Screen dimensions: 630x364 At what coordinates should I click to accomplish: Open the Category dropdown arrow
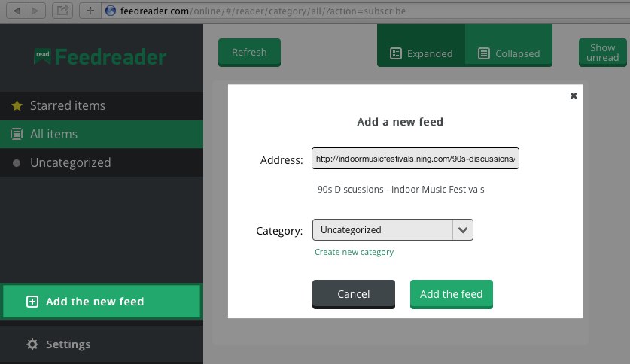click(463, 230)
